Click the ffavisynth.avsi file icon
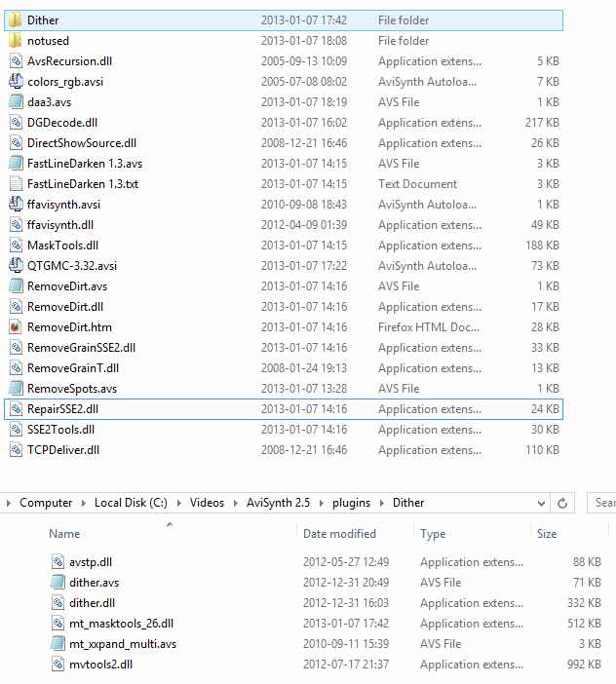The width and height of the screenshot is (616, 684). [16, 205]
